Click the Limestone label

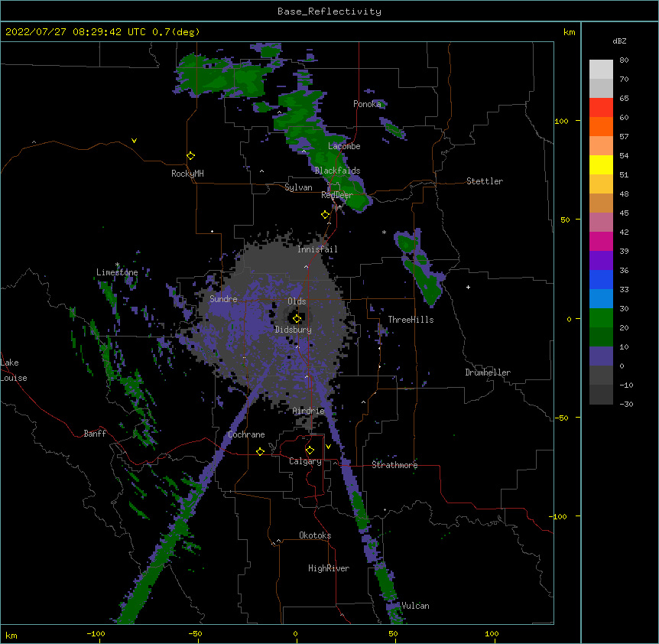coord(117,272)
